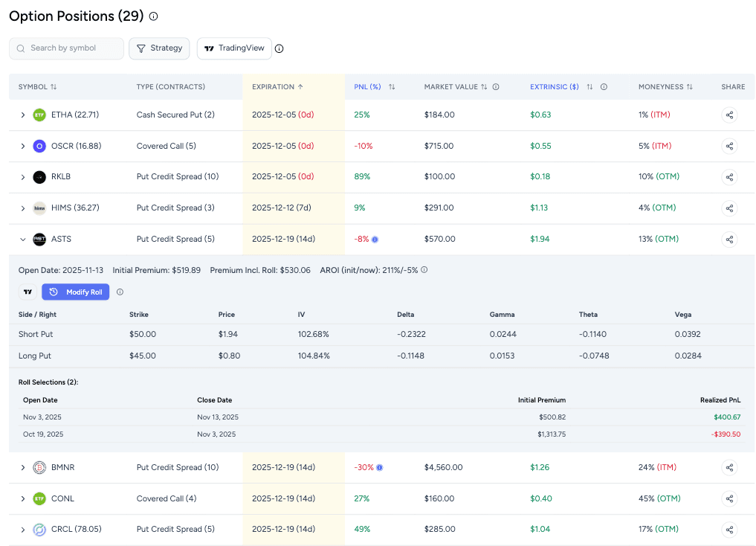756x546 pixels.
Task: Click the ETHA token logo
Action: [x=39, y=115]
